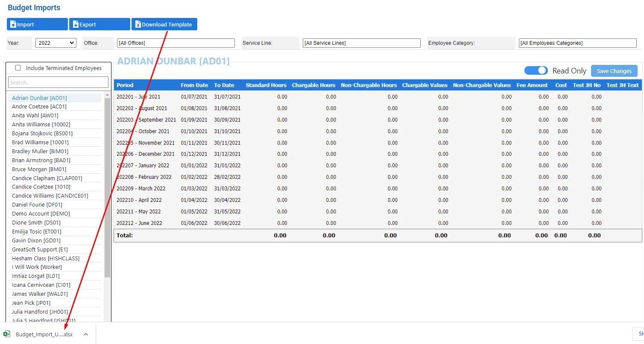
Task: Click the Save Changes button
Action: 614,71
